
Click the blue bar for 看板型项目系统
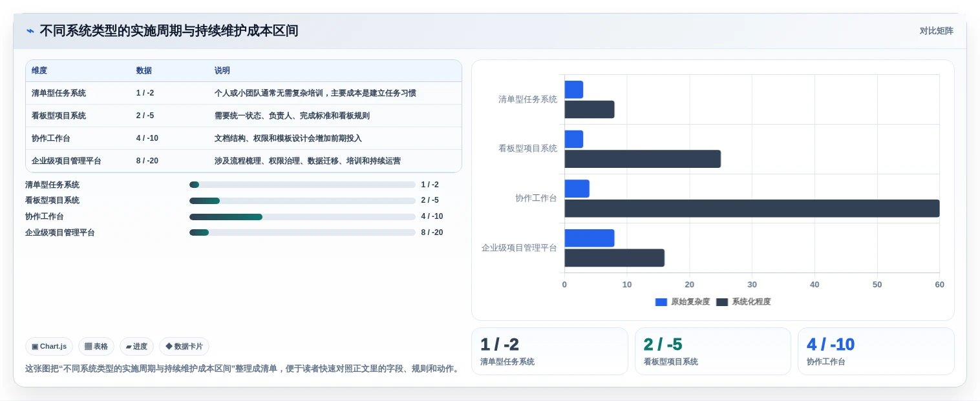[x=574, y=139]
